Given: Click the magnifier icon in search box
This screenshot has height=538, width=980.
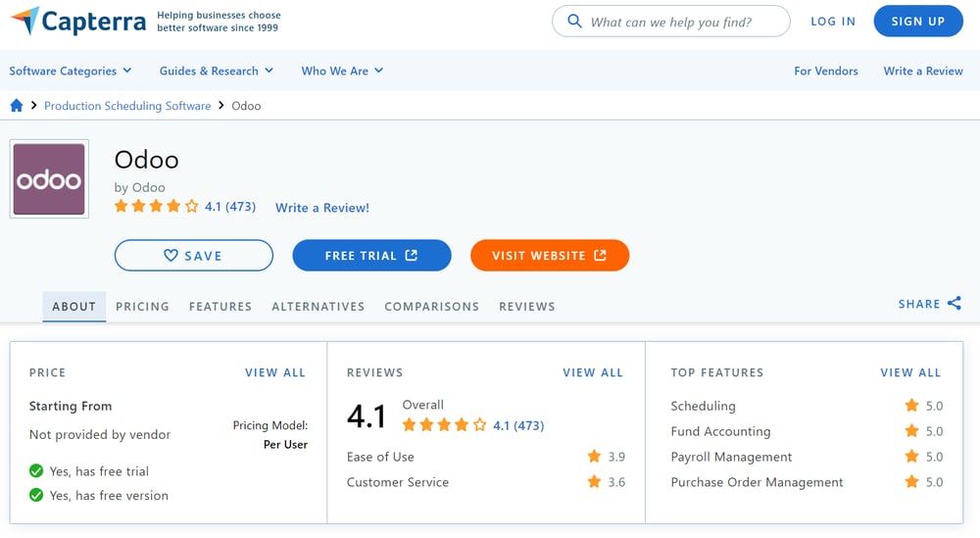Looking at the screenshot, I should point(573,22).
